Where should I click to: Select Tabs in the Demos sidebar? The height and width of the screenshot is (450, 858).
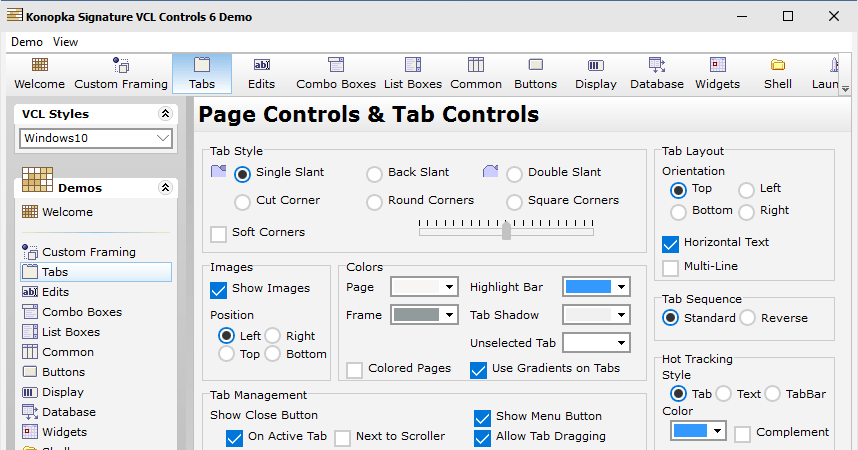(96, 272)
